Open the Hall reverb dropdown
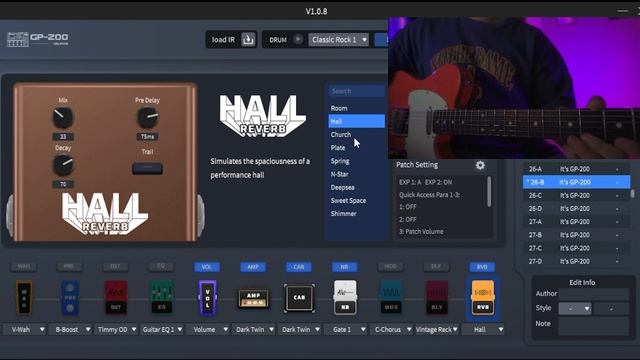Viewport: 640px width, 360px height. coord(483,329)
